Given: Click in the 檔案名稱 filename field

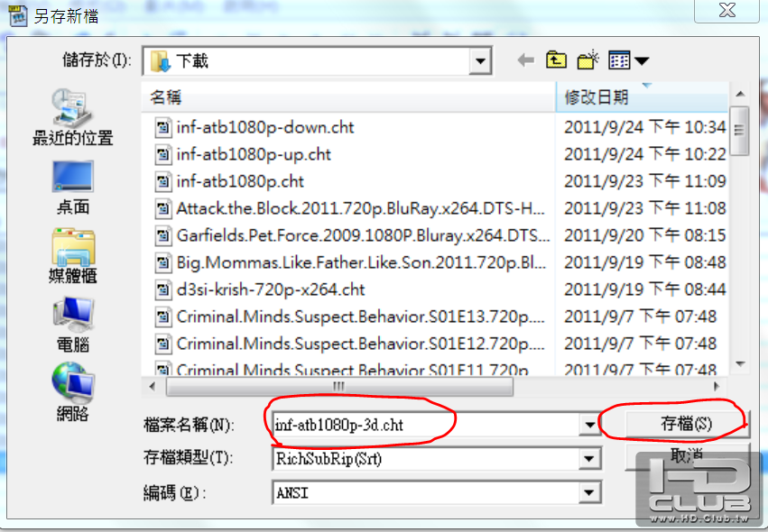Looking at the screenshot, I should (425, 425).
